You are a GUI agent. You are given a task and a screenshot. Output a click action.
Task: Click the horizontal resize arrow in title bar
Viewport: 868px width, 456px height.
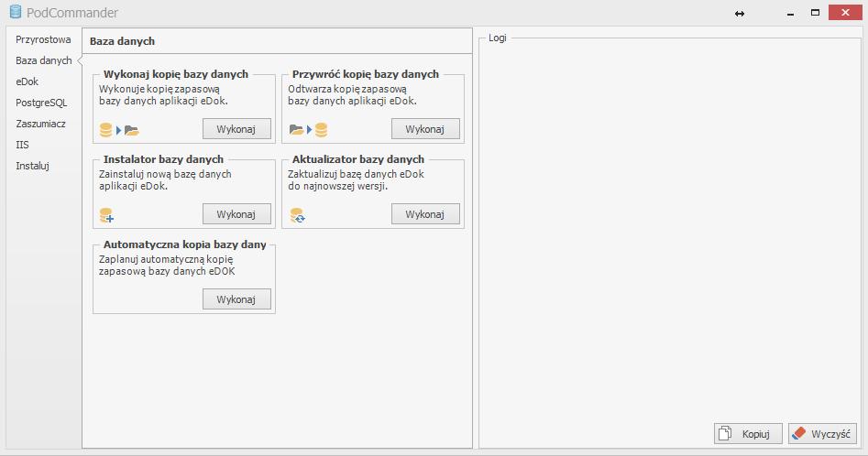click(740, 13)
